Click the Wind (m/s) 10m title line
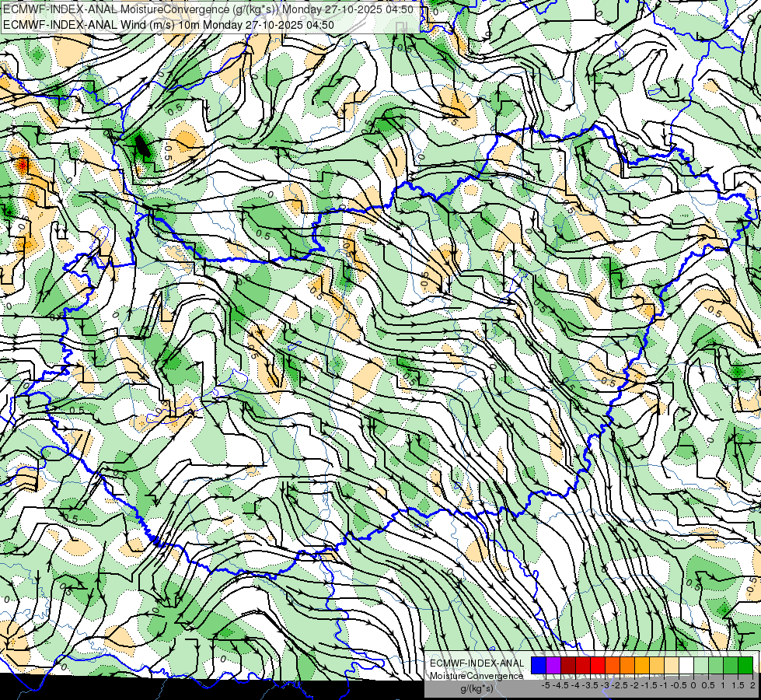This screenshot has height=700, width=761. click(169, 25)
